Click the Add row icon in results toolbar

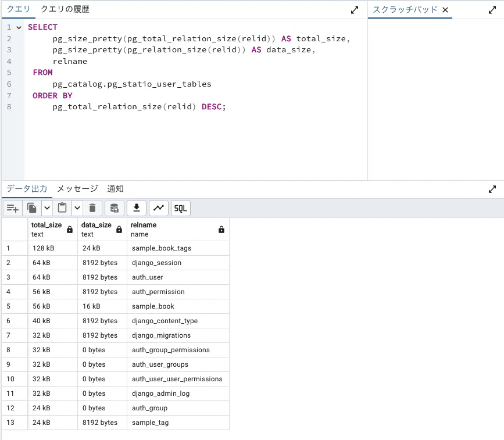13,208
